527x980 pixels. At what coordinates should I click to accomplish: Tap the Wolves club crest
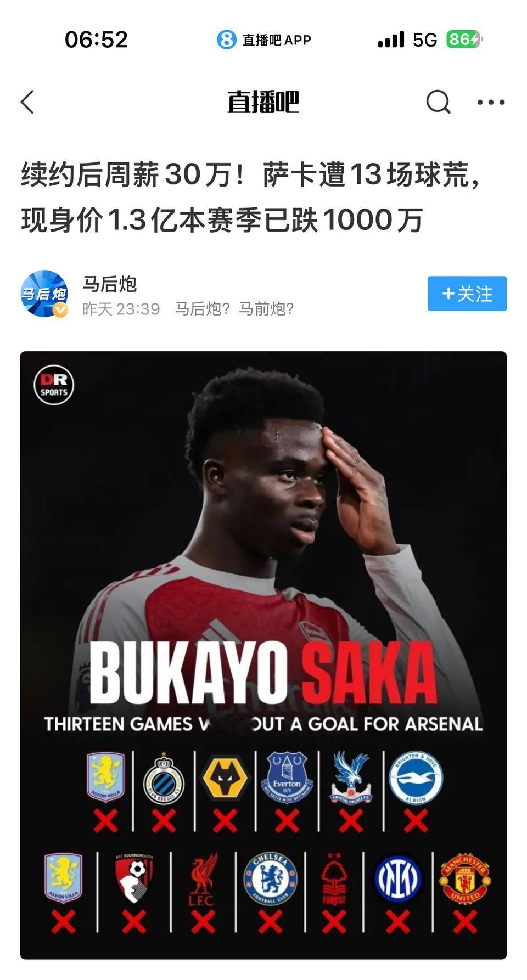(x=225, y=778)
